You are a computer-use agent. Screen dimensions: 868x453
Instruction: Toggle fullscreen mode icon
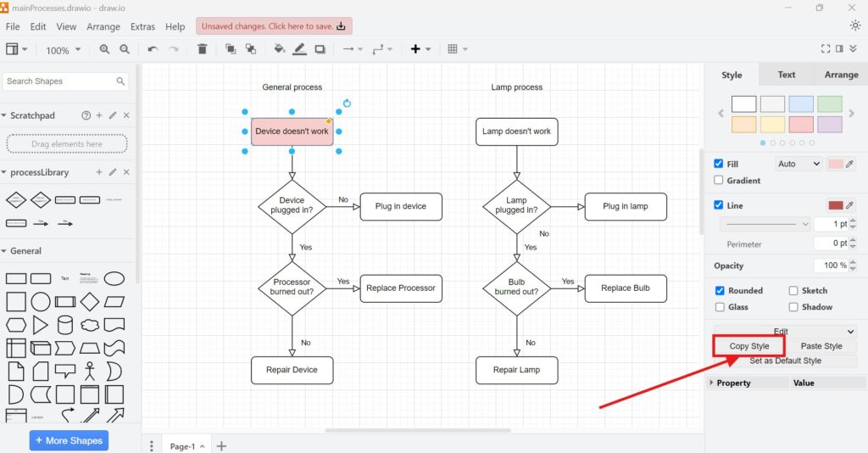coord(826,49)
